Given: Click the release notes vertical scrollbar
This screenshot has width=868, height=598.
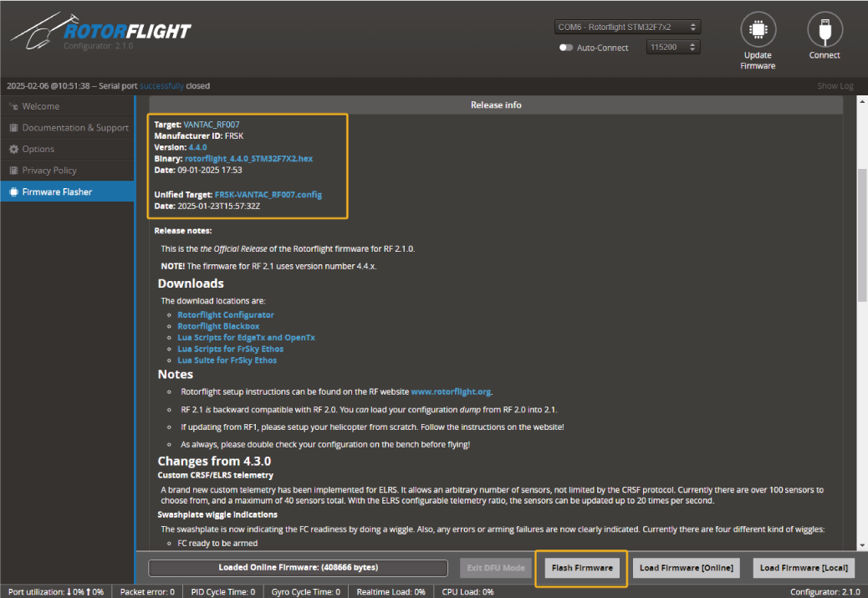Looking at the screenshot, I should [862, 234].
